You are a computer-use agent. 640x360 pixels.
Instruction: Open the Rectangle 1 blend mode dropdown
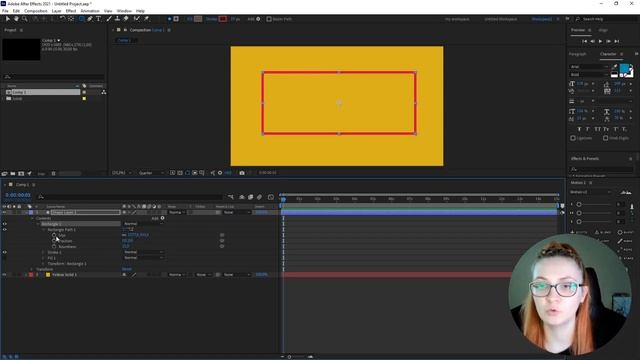click(x=144, y=224)
